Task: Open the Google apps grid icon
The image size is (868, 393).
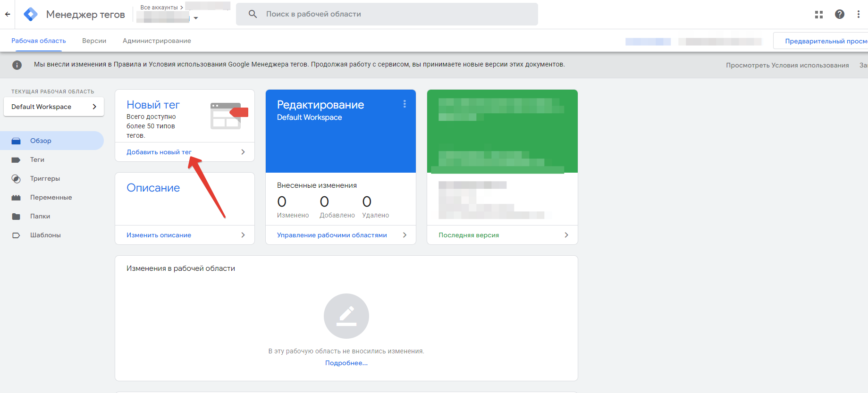Action: click(819, 15)
